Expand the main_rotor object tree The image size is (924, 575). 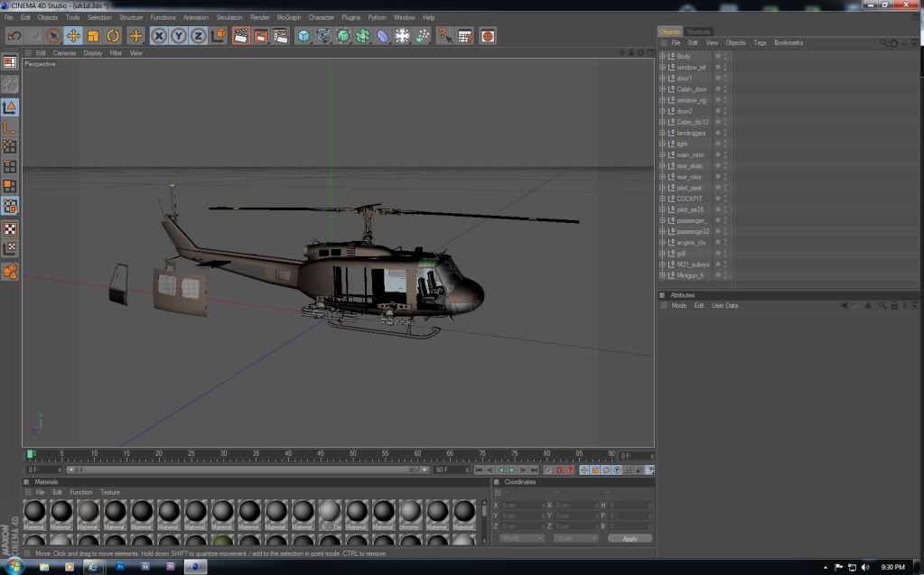coord(662,154)
